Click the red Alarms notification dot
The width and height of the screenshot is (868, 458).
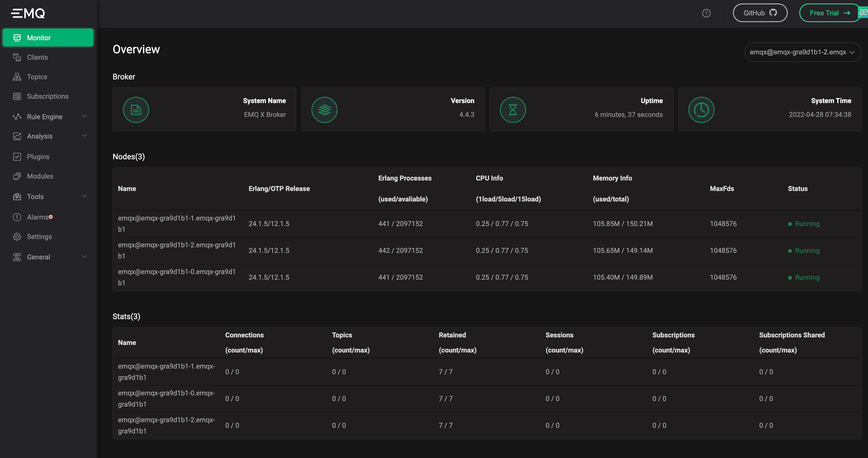click(x=50, y=217)
